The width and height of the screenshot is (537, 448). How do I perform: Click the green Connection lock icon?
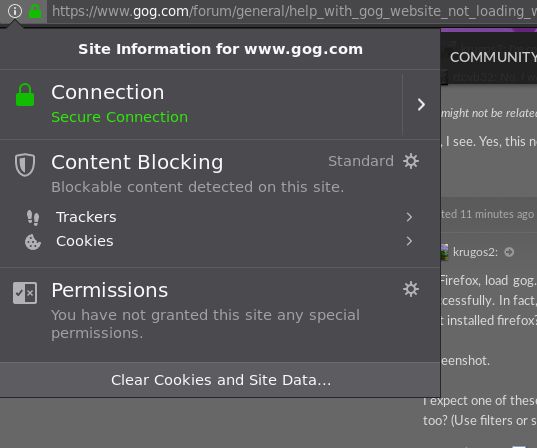(x=25, y=95)
